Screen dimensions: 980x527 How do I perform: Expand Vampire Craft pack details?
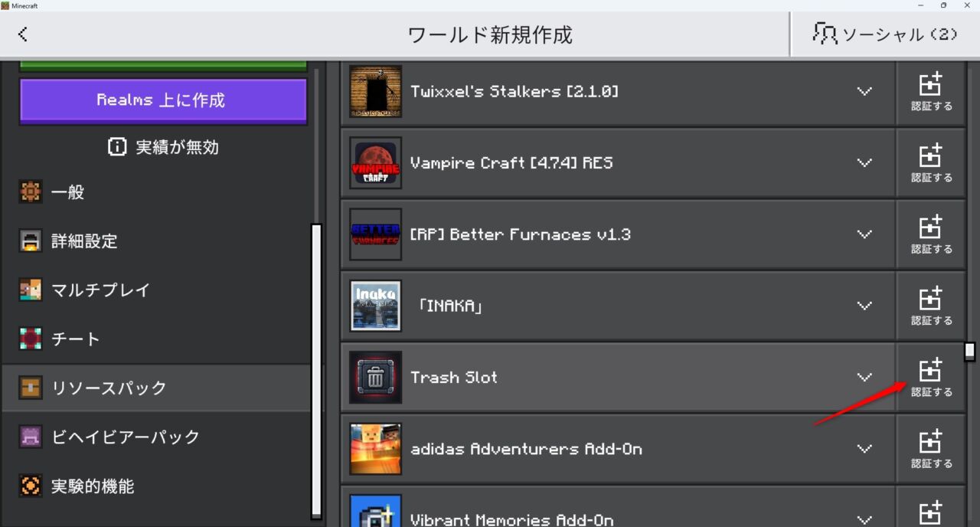(864, 163)
